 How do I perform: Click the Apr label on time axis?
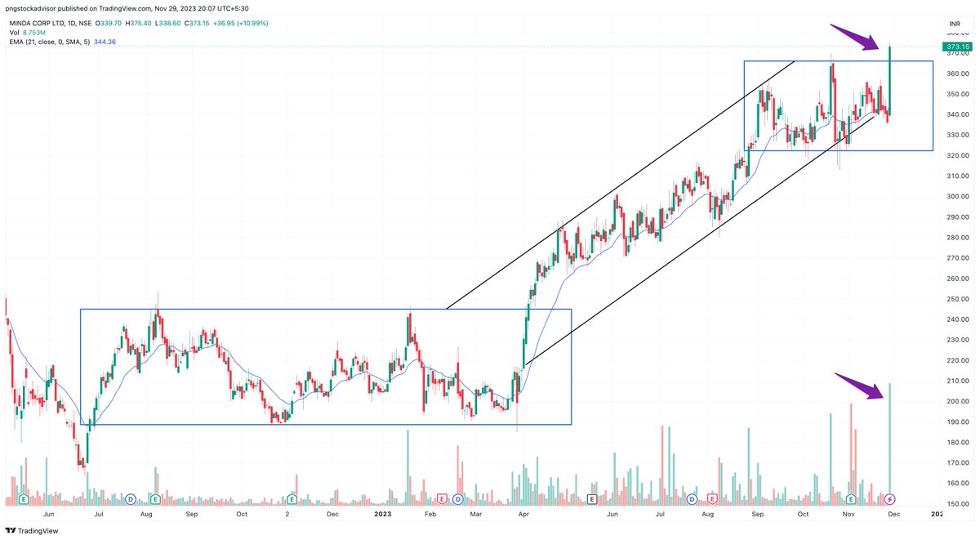pos(525,516)
